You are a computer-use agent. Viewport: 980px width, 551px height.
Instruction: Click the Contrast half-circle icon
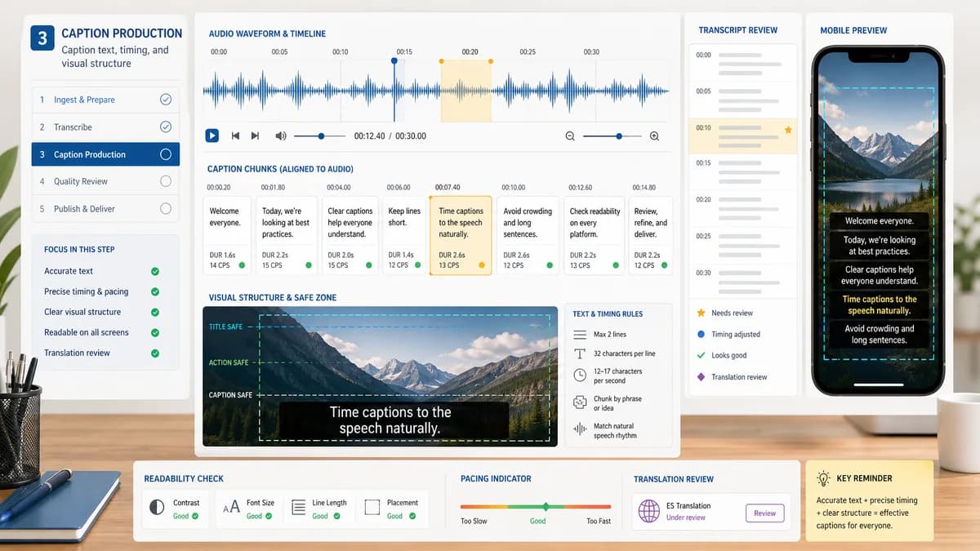tap(157, 508)
